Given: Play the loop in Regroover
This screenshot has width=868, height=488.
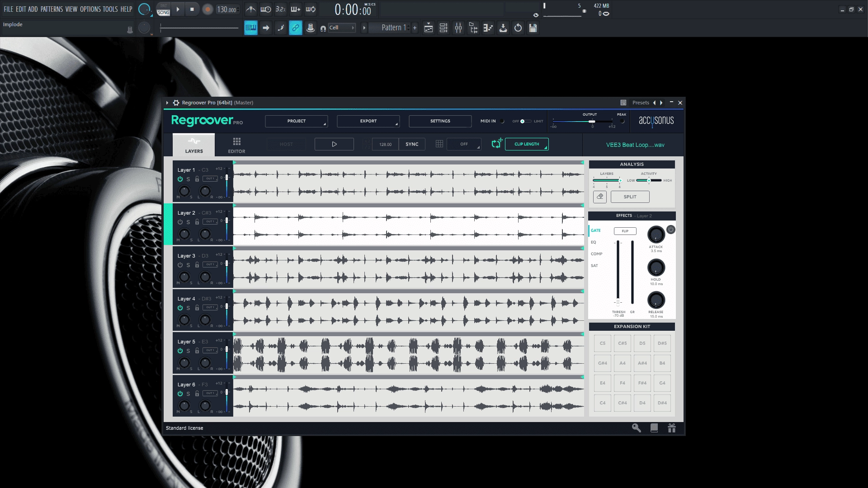Looking at the screenshot, I should pos(334,144).
